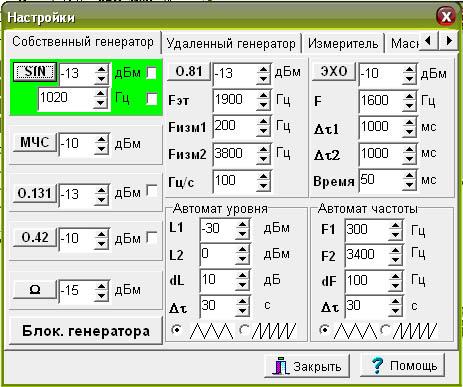The height and width of the screenshot is (387, 463).
Task: Click the SIN level -13 input field
Action: coord(77,73)
